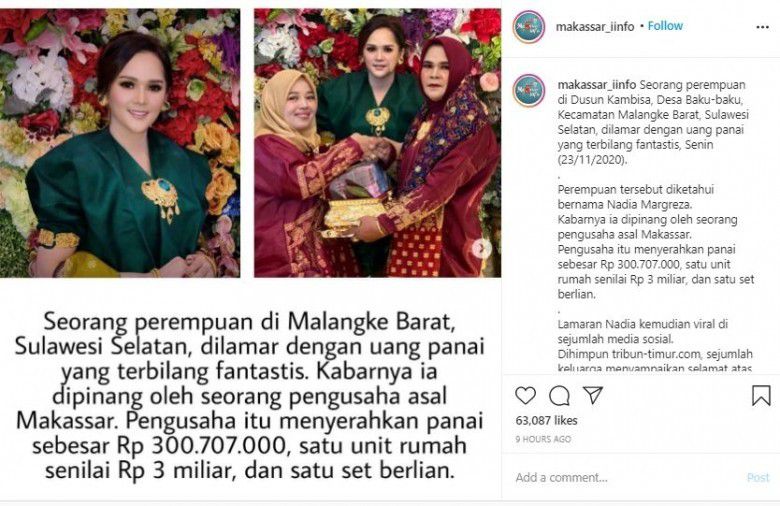Click makassar_iinfo avatar beside caption
780x506 pixels.
(529, 91)
